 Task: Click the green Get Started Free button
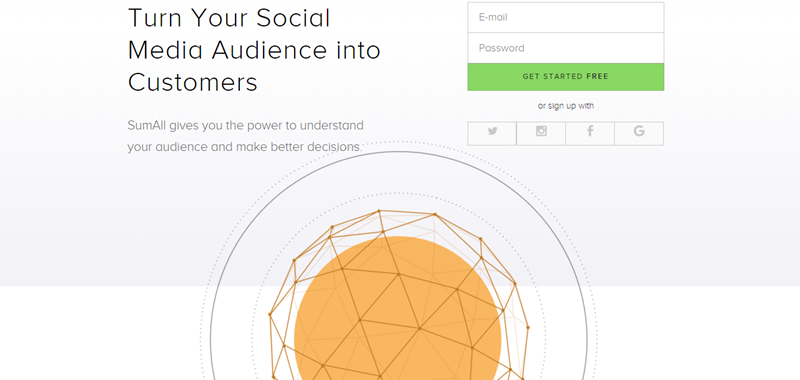(x=565, y=77)
